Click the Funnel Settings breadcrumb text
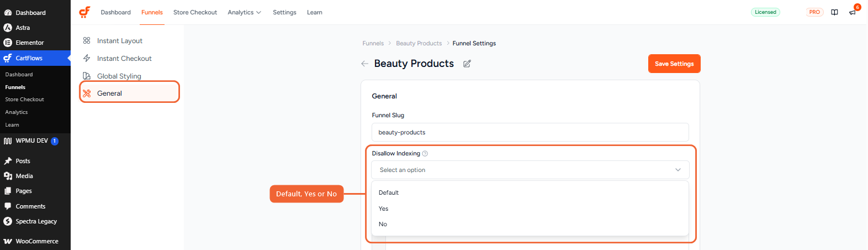The height and width of the screenshot is (250, 868). click(x=474, y=43)
